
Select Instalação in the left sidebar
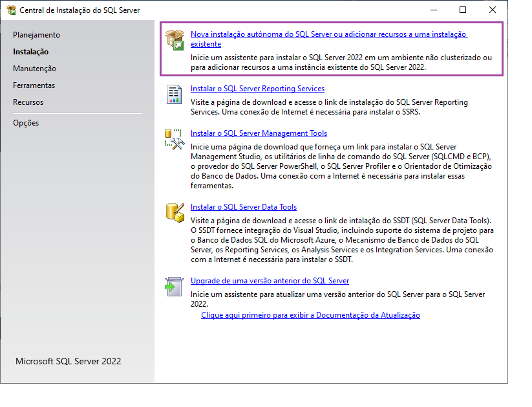(30, 52)
